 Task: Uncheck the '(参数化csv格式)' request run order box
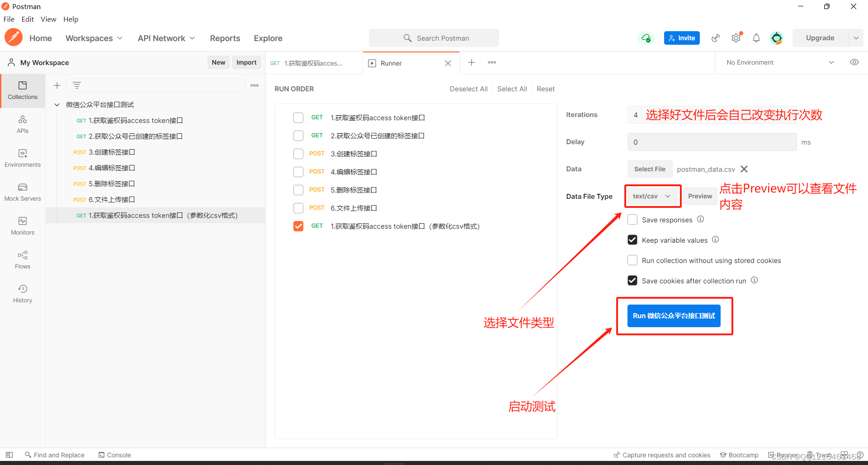(298, 226)
